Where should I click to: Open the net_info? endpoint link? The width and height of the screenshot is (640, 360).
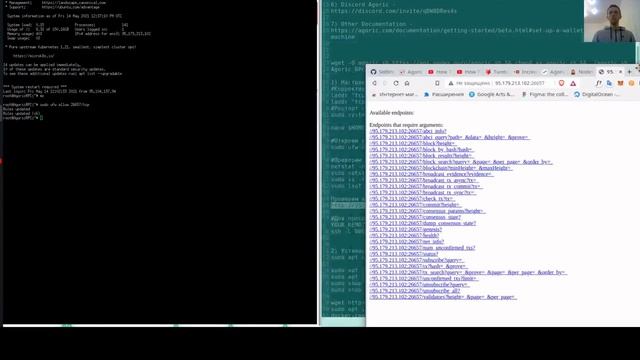(x=407, y=242)
